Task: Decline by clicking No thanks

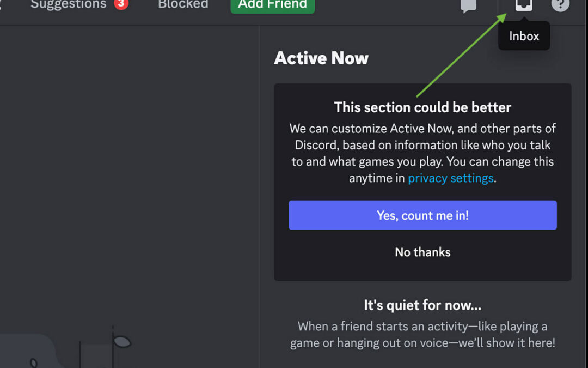Action: point(422,252)
